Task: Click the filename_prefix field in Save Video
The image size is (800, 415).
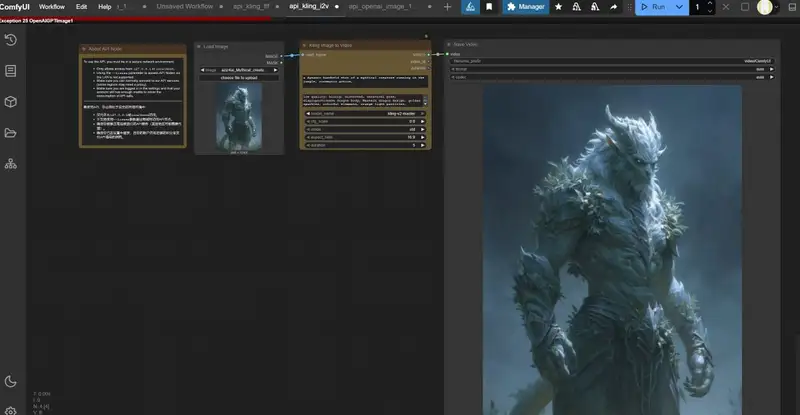Action: coord(612,61)
